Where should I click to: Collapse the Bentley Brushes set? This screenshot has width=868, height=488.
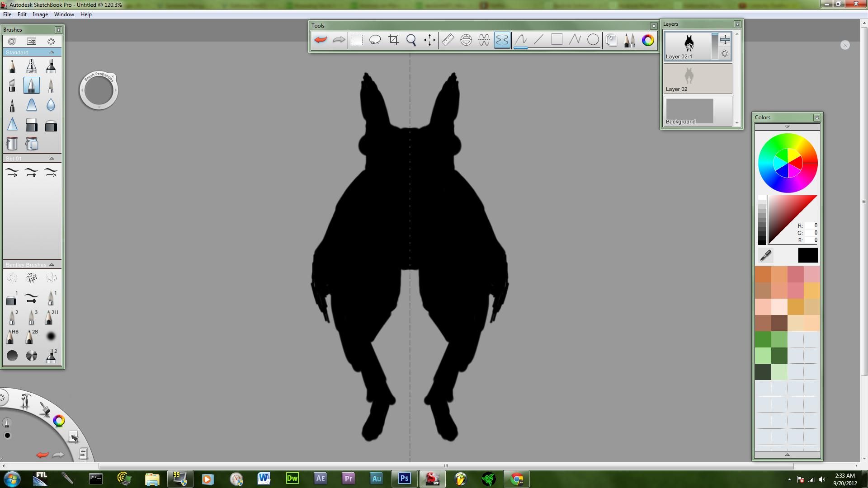click(52, 265)
